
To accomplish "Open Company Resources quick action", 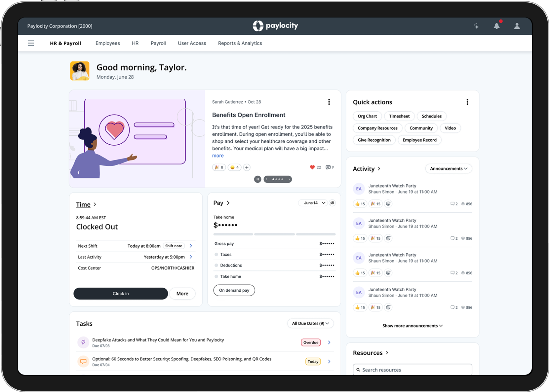I will pos(378,128).
